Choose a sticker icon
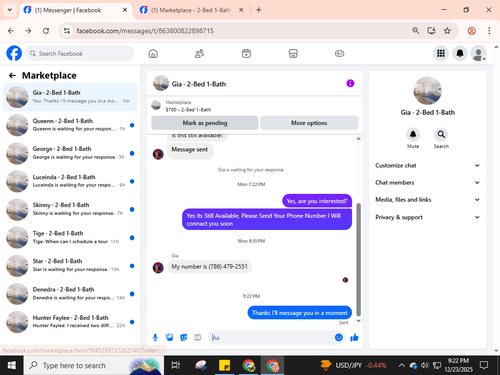Screen dimensions: 500x375 [x=184, y=338]
